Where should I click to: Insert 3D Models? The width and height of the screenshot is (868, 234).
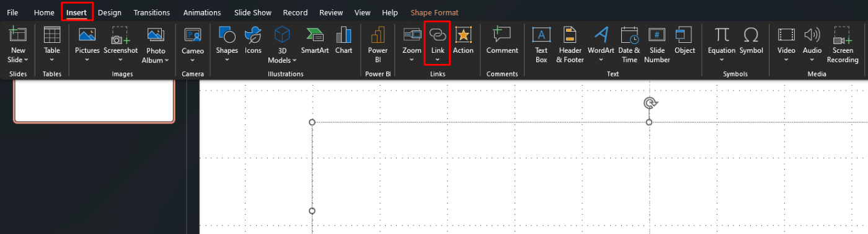(x=282, y=45)
